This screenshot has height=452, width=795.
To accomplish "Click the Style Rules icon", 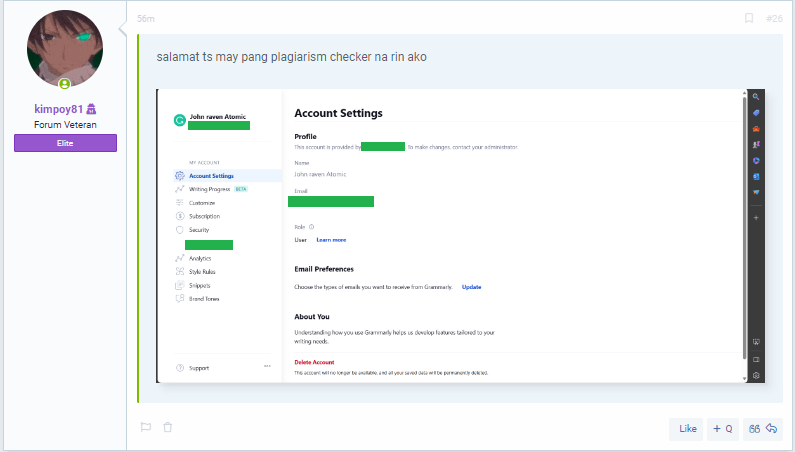I will 179,272.
